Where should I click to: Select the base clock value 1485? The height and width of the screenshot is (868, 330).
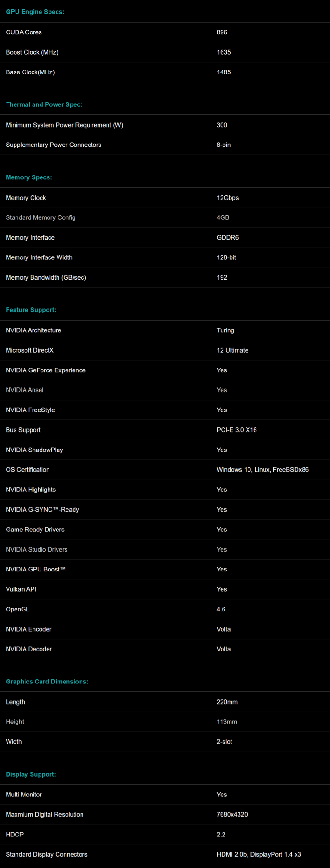[224, 72]
